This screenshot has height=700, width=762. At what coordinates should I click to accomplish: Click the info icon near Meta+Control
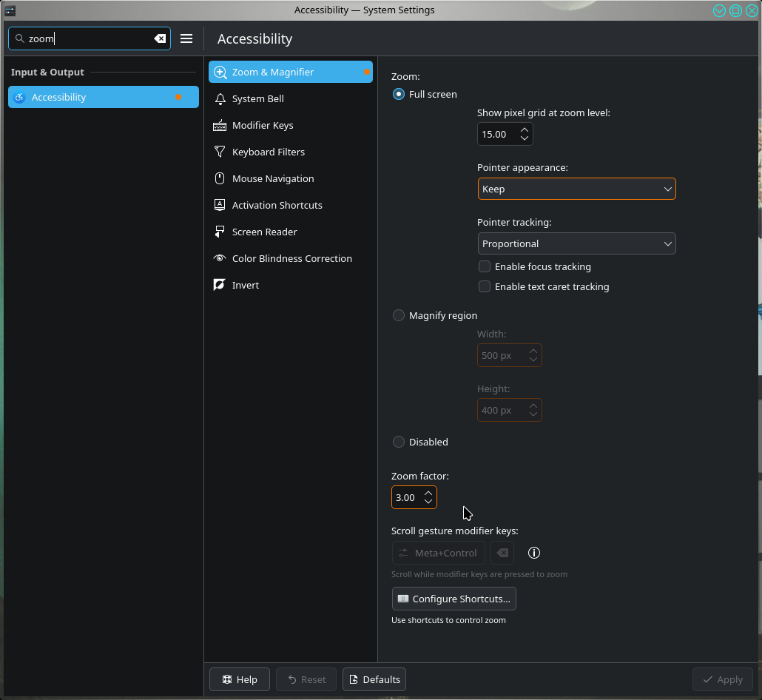tap(534, 553)
